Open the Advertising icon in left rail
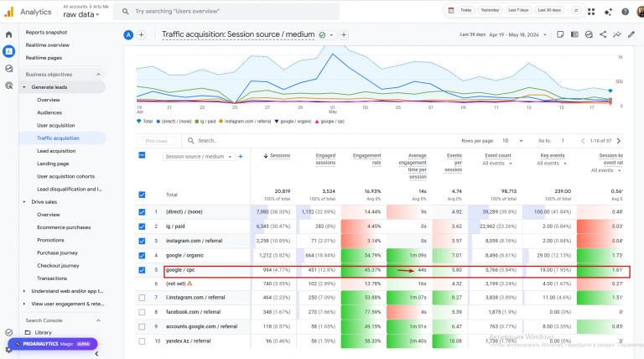Image resolution: width=644 pixels, height=359 pixels. (8, 86)
